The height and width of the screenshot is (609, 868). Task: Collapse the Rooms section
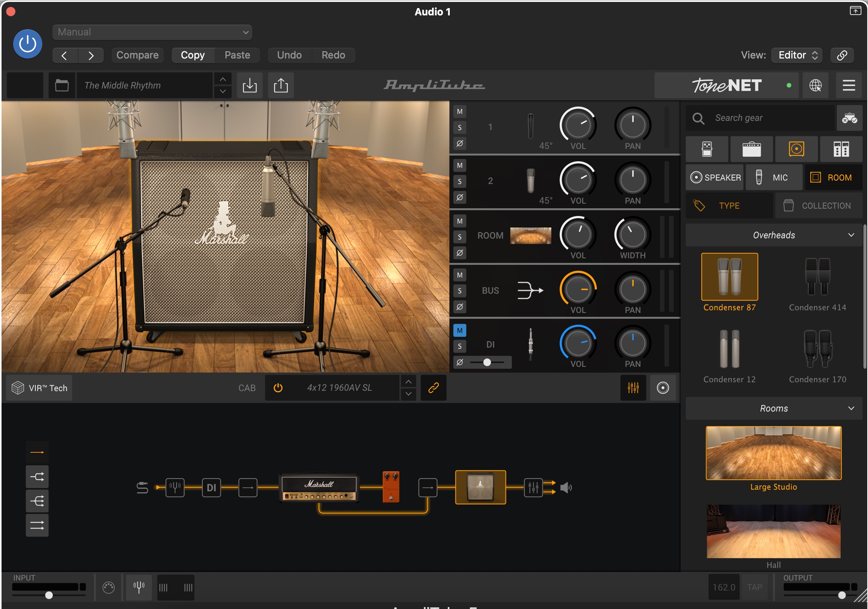tap(774, 408)
